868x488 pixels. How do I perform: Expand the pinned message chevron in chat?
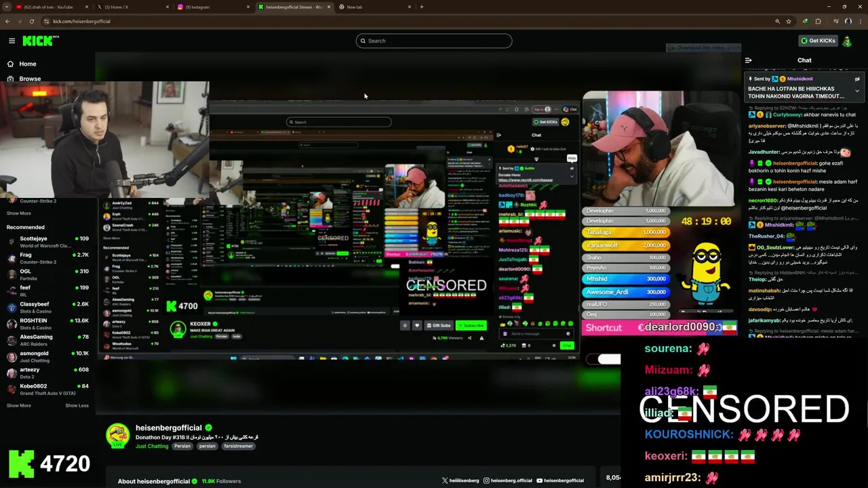tap(857, 91)
